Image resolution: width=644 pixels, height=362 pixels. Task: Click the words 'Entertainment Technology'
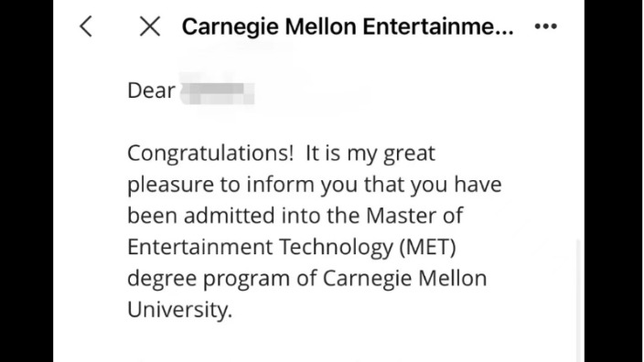pos(261,248)
